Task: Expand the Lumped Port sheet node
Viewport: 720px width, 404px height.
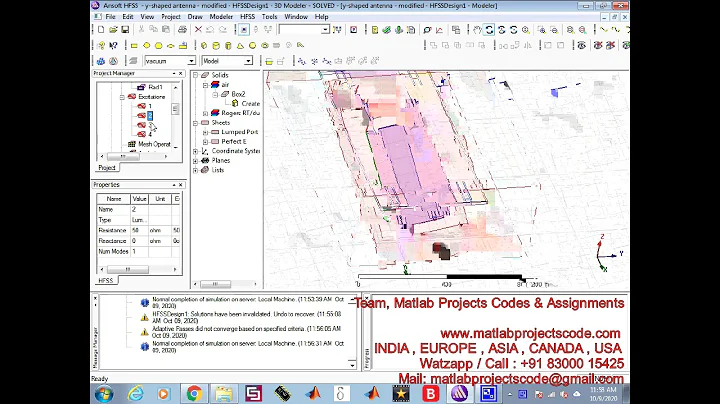Action: tap(205, 132)
